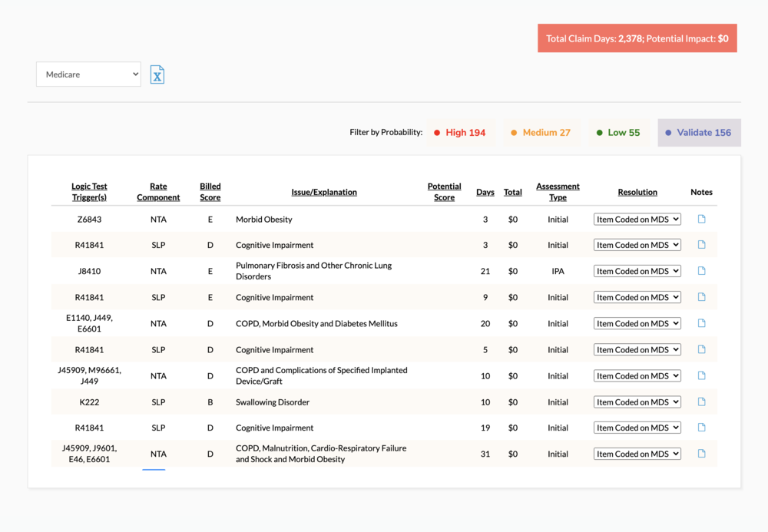
Task: Export table using the Excel icon
Action: 157,74
